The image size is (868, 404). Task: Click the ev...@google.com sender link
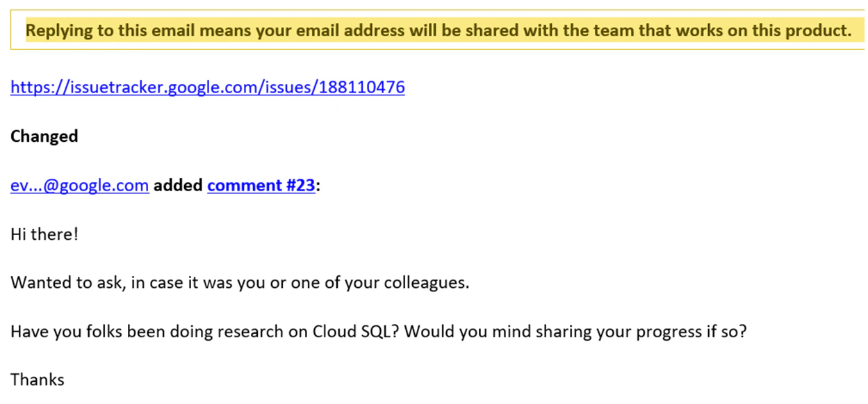point(80,185)
